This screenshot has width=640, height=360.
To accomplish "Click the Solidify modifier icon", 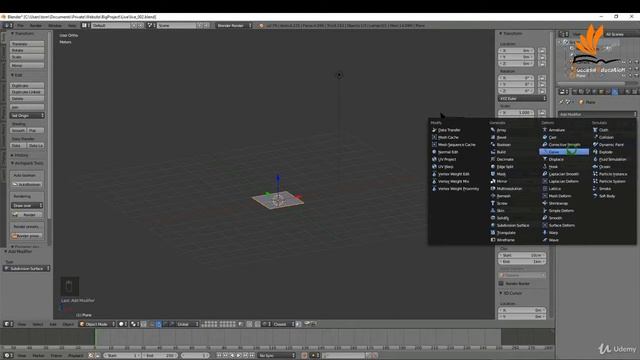I will pyautogui.click(x=493, y=218).
